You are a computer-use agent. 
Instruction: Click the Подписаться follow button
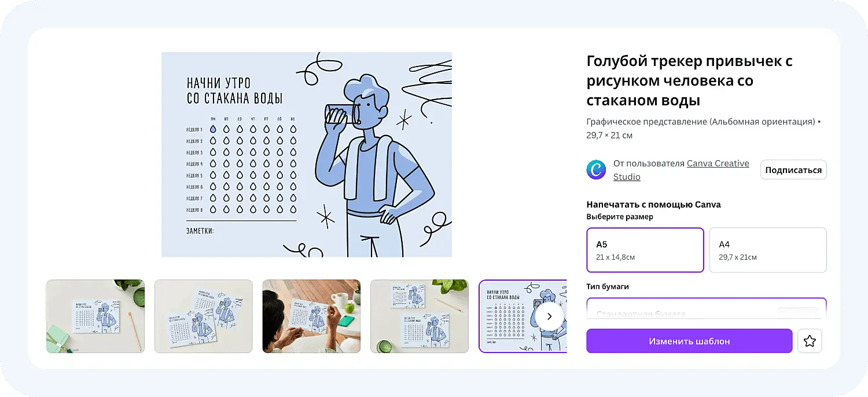coord(793,170)
